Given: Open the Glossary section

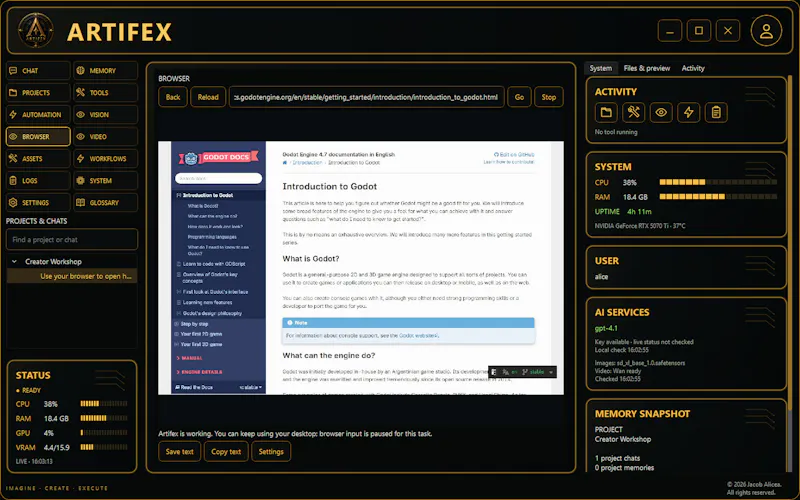Looking at the screenshot, I should [106, 203].
